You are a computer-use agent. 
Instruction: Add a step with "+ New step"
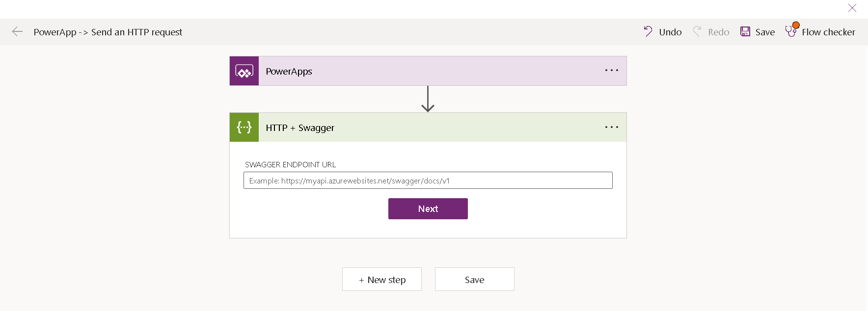382,280
